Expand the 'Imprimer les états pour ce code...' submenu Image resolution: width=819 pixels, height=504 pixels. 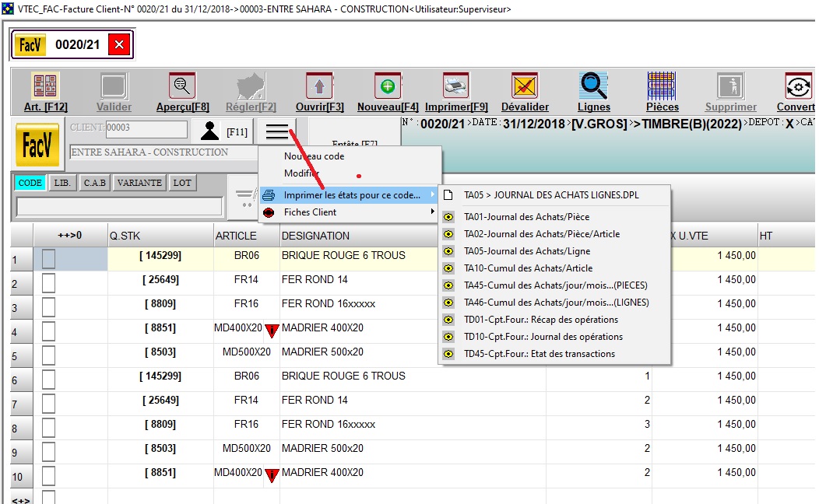tap(349, 195)
